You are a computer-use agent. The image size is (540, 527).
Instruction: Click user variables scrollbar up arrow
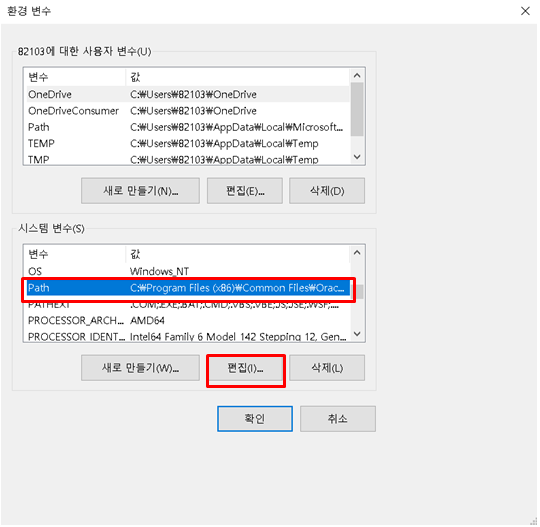click(357, 75)
